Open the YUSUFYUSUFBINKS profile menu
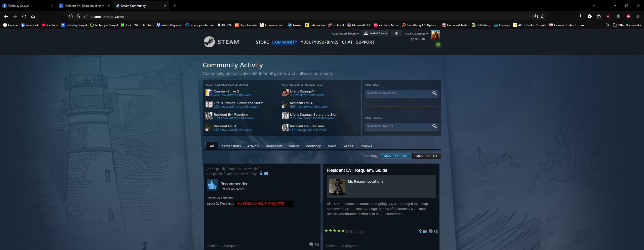This screenshot has width=644, height=250. (319, 42)
